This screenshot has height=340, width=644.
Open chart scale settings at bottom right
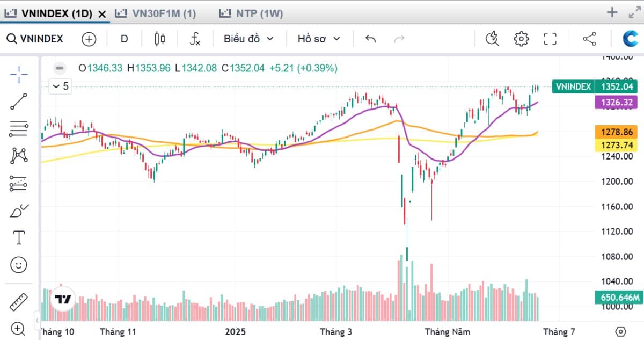pyautogui.click(x=621, y=331)
